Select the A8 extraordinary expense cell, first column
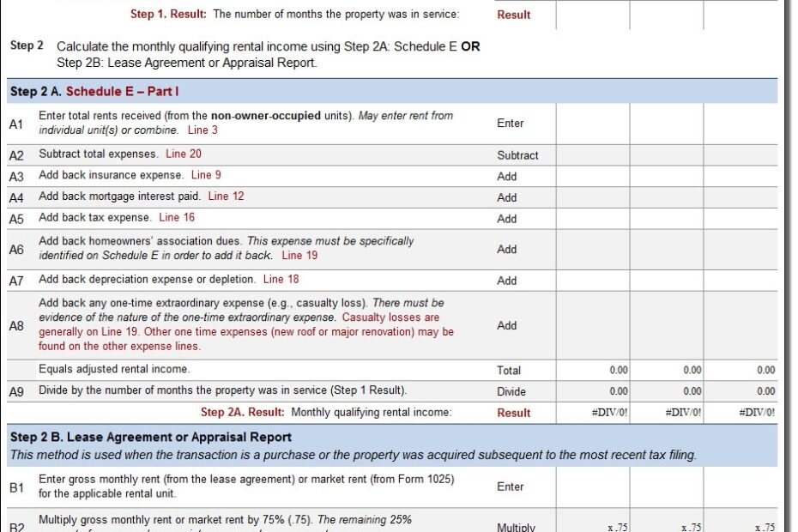The height and width of the screenshot is (532, 798). pos(593,325)
